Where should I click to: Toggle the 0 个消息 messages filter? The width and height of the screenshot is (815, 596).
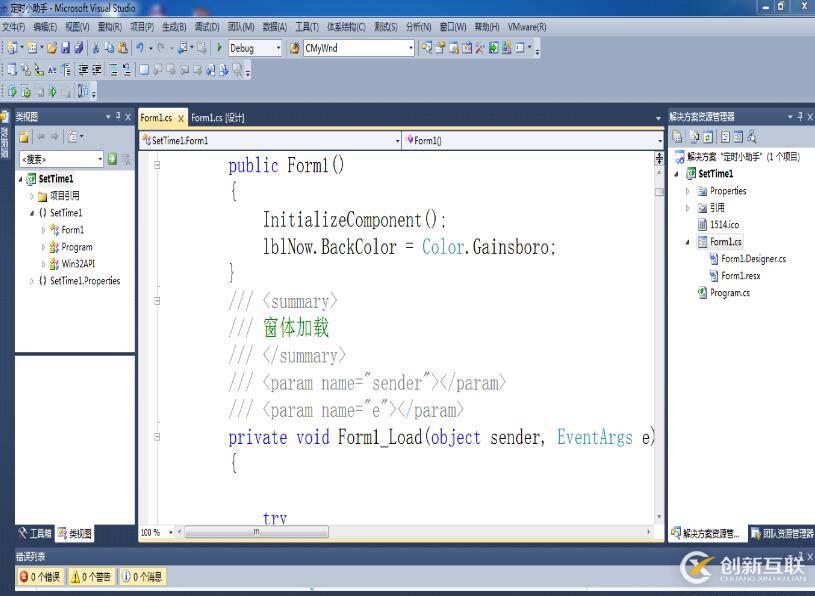(142, 576)
